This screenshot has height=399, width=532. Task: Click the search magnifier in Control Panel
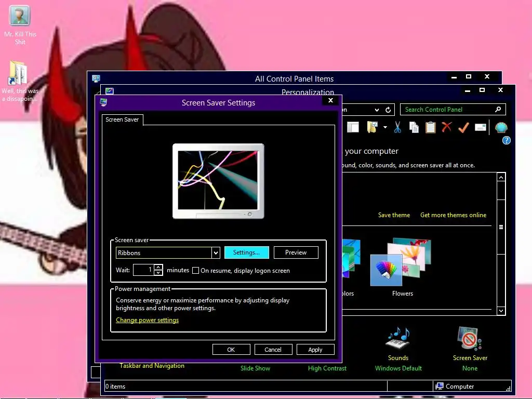(498, 109)
